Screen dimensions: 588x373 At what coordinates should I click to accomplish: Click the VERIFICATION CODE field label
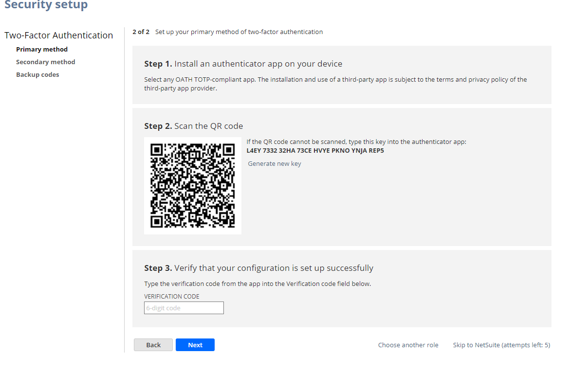point(172,297)
